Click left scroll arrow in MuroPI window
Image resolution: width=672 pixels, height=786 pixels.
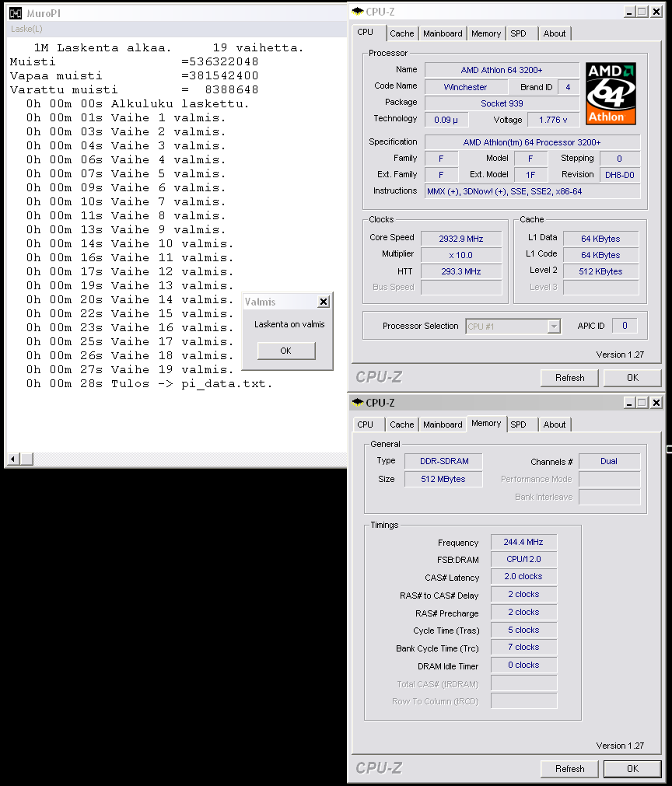pyautogui.click(x=13, y=459)
